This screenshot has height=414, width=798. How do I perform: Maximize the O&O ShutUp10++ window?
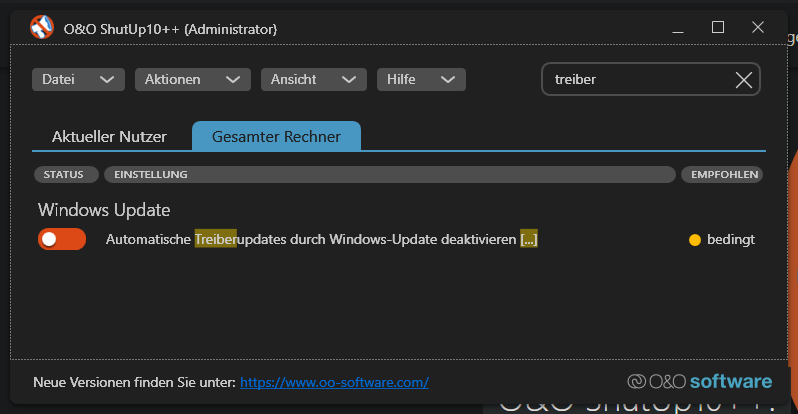718,27
